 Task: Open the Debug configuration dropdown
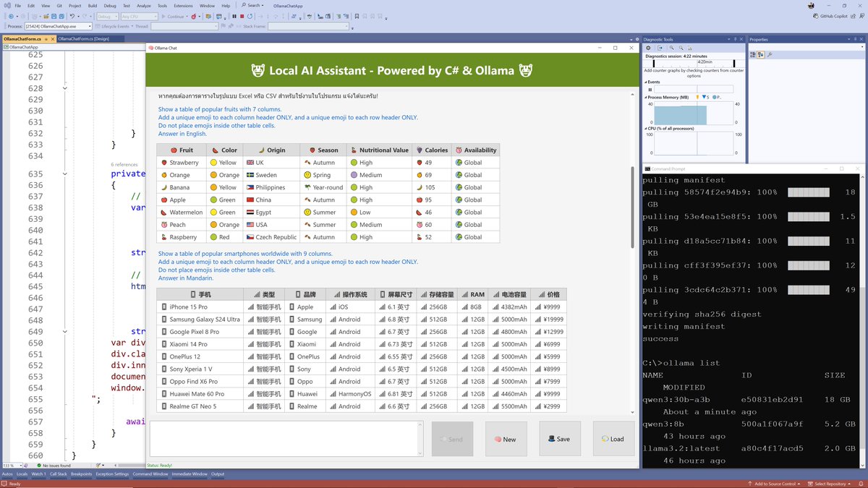tap(107, 17)
